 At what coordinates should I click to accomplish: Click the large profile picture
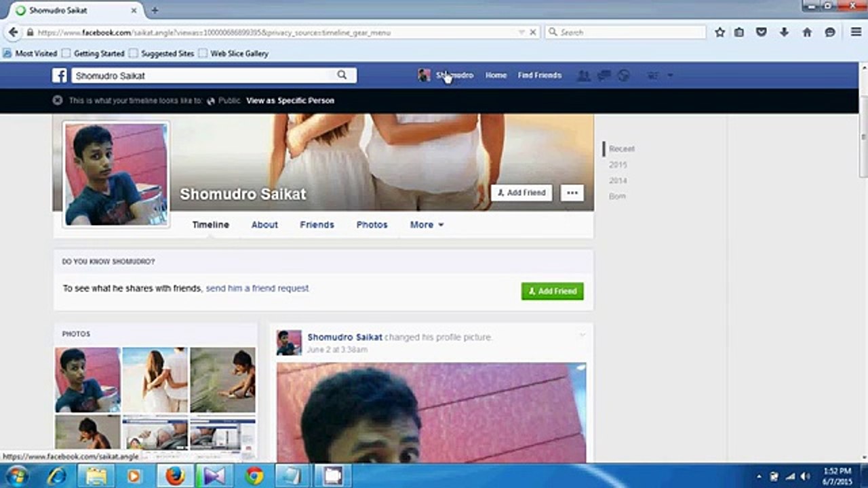[116, 174]
